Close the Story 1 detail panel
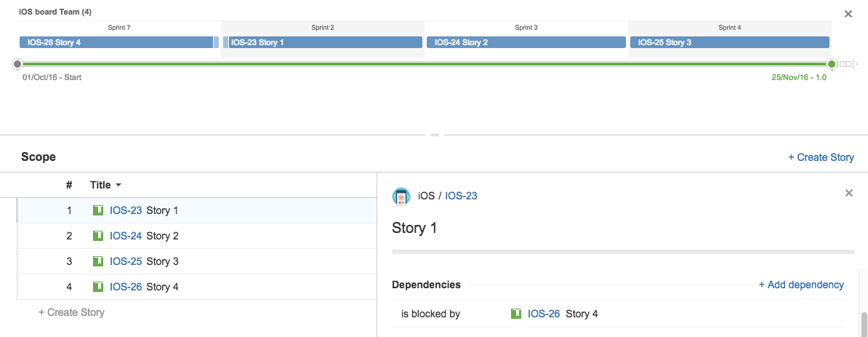The width and height of the screenshot is (868, 337). click(848, 193)
